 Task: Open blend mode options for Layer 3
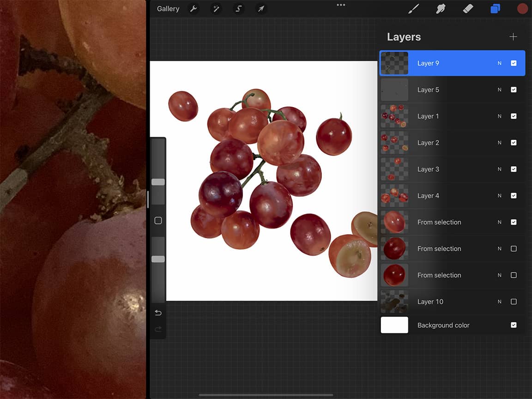tap(499, 169)
